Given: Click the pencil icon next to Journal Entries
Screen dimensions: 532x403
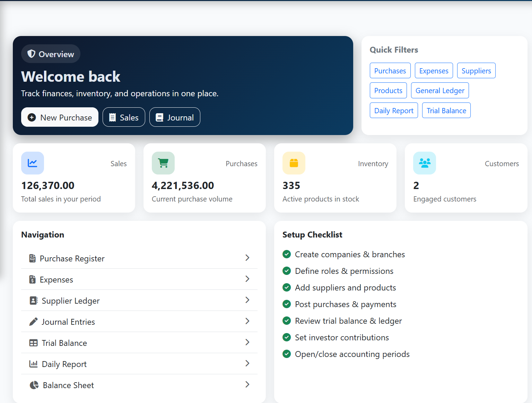Looking at the screenshot, I should [x=33, y=321].
